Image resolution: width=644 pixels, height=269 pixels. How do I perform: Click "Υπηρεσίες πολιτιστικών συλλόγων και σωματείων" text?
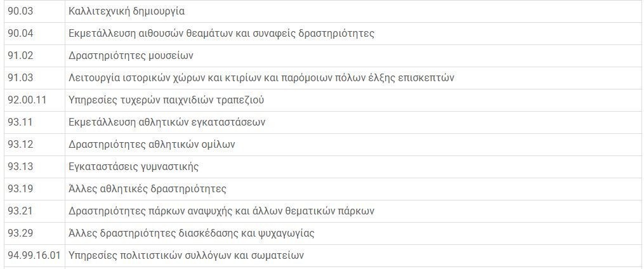pyautogui.click(x=186, y=255)
